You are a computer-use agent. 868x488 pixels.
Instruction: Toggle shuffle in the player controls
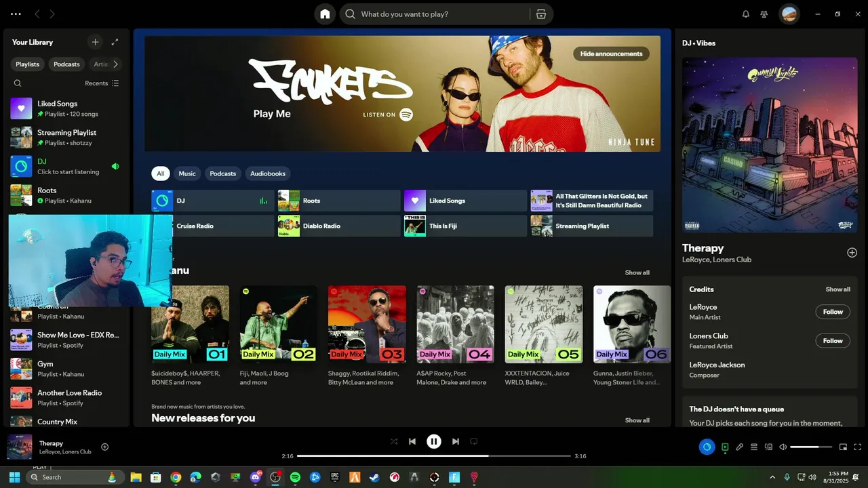(x=394, y=441)
